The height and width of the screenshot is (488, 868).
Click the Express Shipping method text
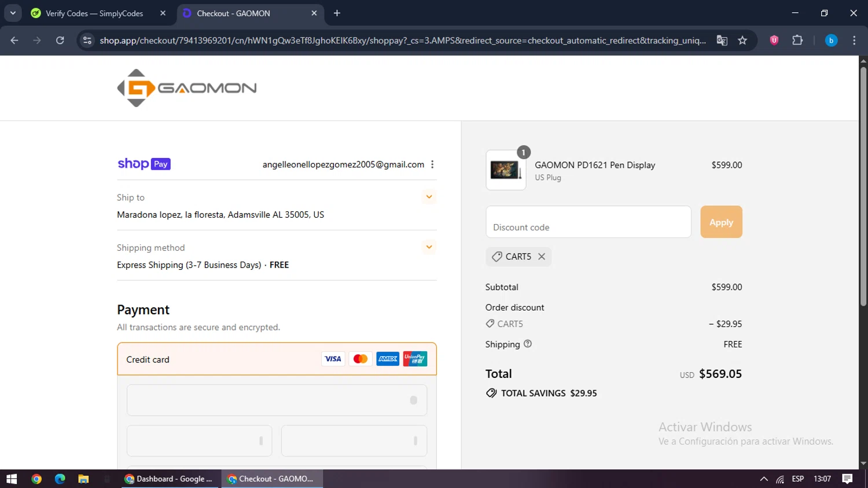(x=203, y=265)
